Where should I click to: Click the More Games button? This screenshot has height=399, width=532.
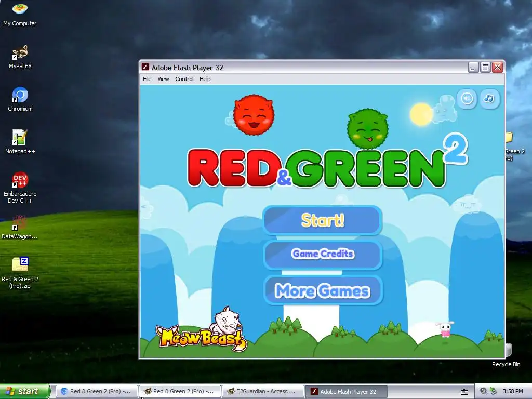click(323, 290)
